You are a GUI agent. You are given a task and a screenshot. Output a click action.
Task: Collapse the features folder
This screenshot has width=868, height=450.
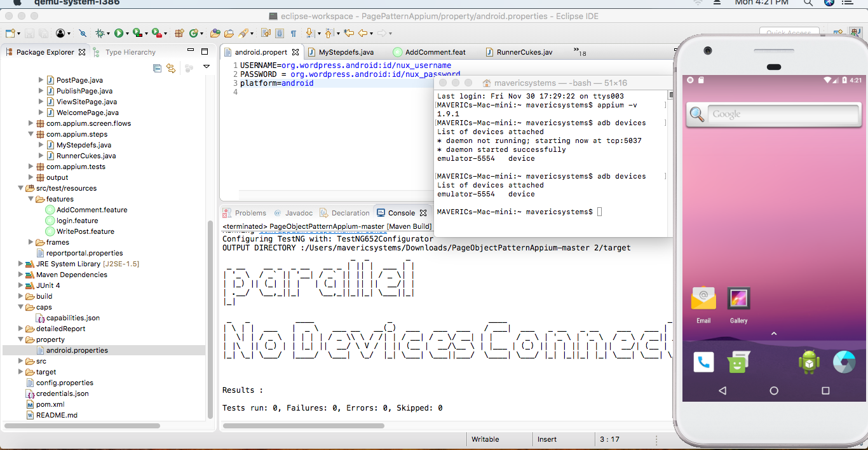pos(31,199)
